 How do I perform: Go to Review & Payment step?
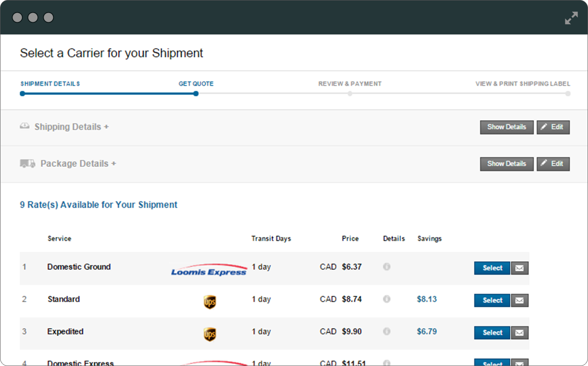pos(350,84)
